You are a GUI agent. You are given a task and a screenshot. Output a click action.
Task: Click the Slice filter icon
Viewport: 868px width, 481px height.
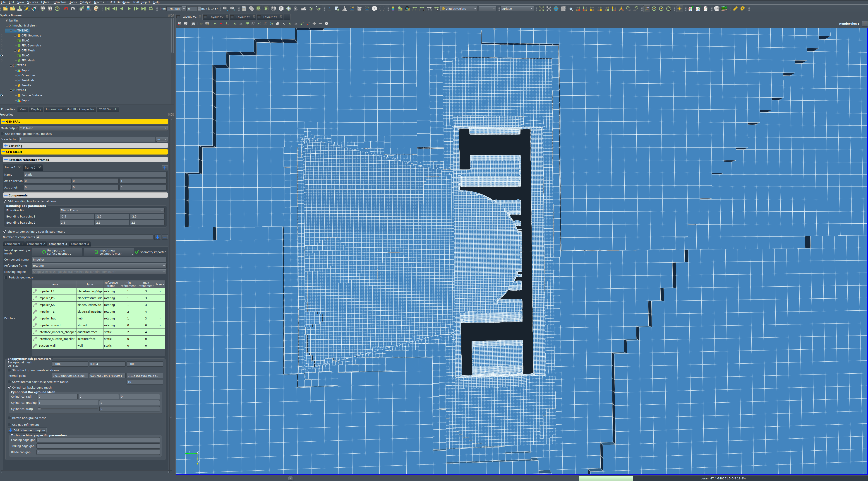(266, 9)
